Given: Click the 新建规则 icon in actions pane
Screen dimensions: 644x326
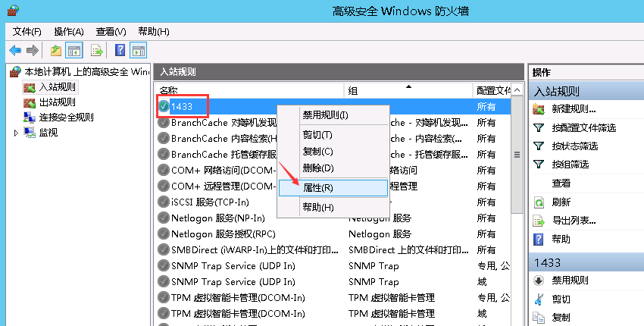Looking at the screenshot, I should point(539,109).
